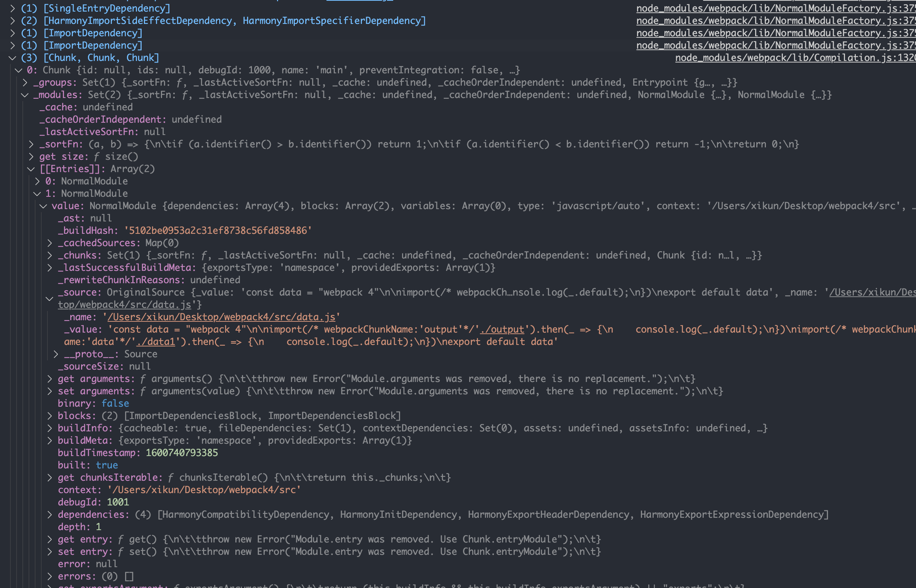Viewport: 916px width, 588px height.
Task: Follow the ./output link in _value
Action: pyautogui.click(x=502, y=329)
